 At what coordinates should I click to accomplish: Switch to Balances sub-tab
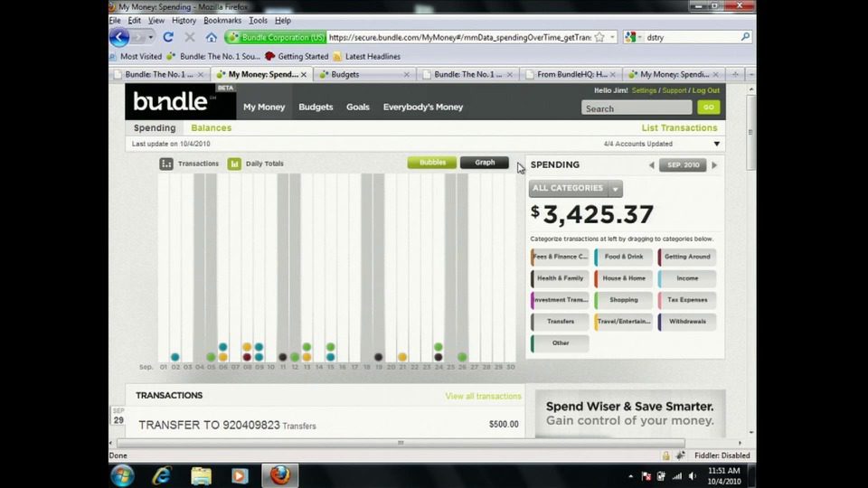pyautogui.click(x=211, y=127)
